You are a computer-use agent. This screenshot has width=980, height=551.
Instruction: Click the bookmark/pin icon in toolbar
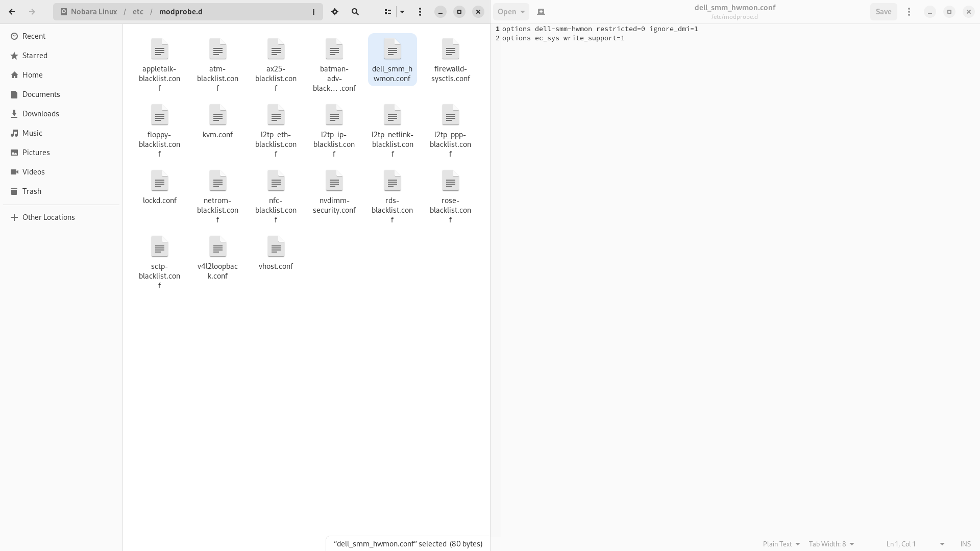[x=334, y=11]
